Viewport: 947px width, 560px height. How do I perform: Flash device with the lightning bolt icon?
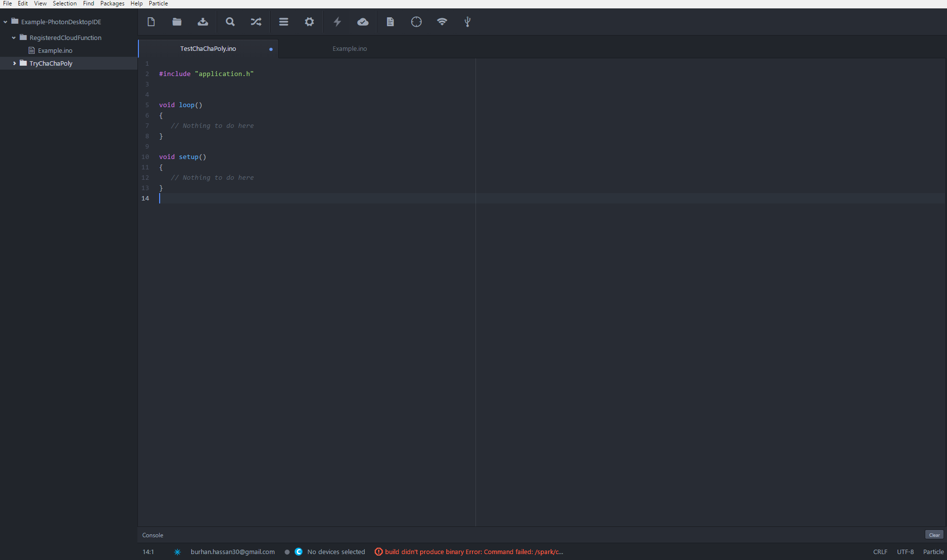pos(337,22)
